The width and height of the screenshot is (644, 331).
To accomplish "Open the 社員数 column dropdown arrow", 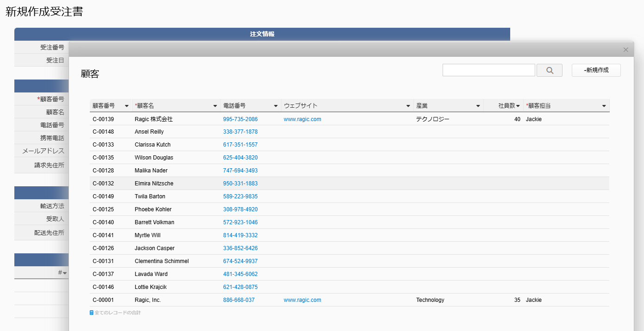I will click(518, 106).
